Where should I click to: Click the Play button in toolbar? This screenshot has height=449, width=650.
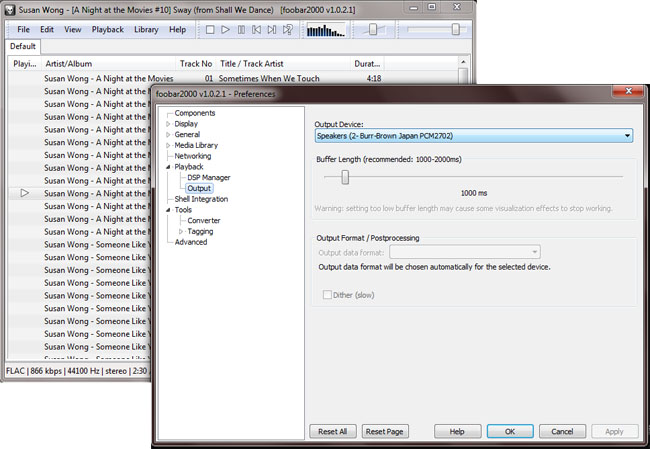point(226,30)
